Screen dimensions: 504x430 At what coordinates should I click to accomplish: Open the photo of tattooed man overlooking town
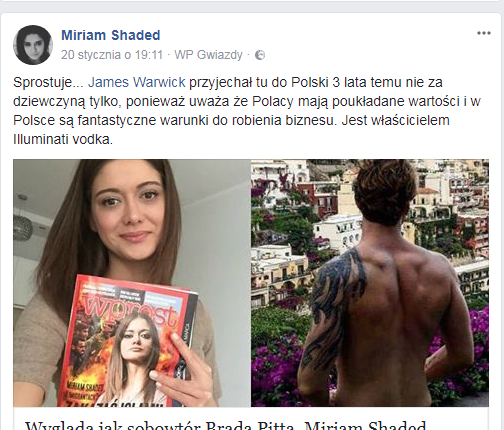(x=370, y=283)
